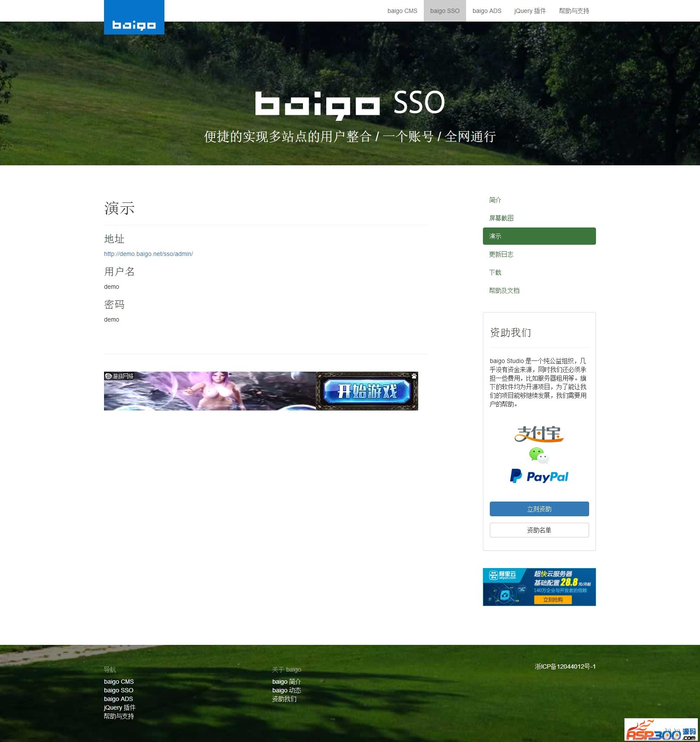Open baigo SSO in top navigation
Screen dimensions: 700x742
coord(445,11)
